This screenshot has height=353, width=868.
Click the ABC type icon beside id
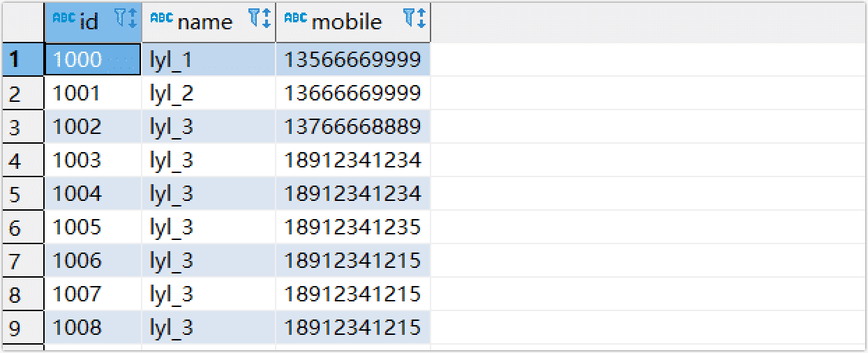pos(63,19)
